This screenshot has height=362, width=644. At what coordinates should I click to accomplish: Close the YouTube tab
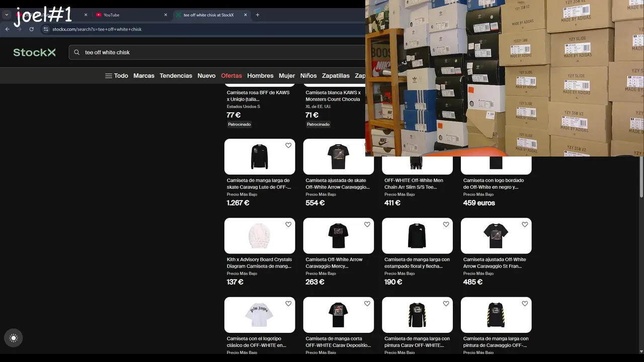coord(166,15)
